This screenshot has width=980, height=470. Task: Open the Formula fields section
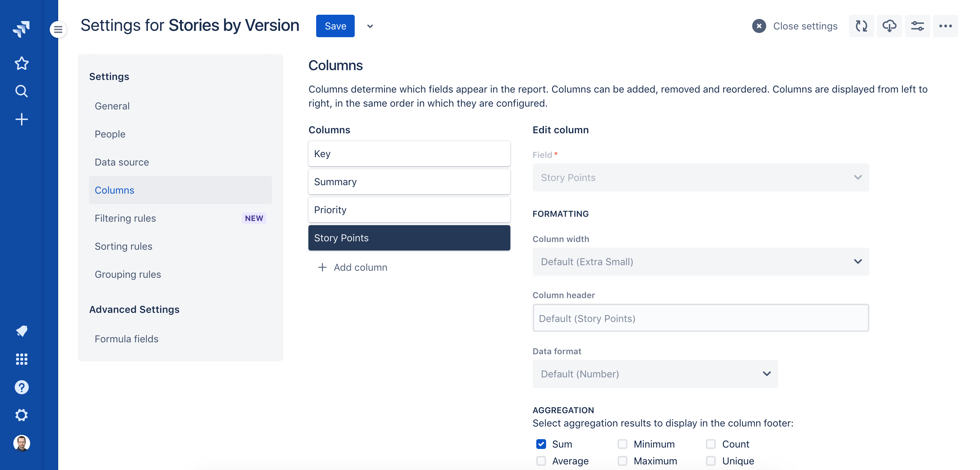[180, 339]
